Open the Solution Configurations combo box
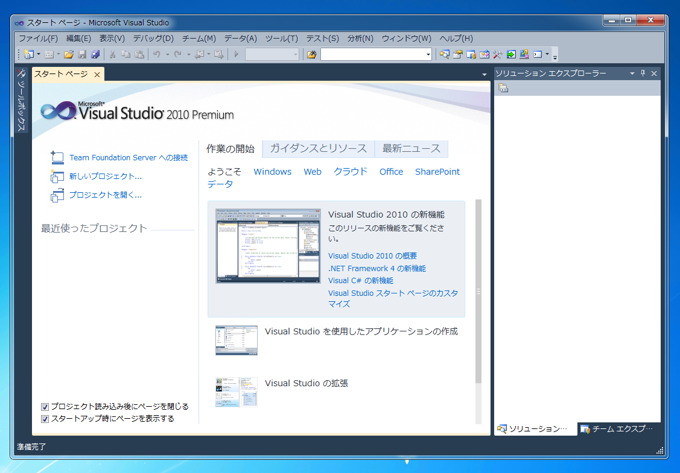 coord(272,54)
